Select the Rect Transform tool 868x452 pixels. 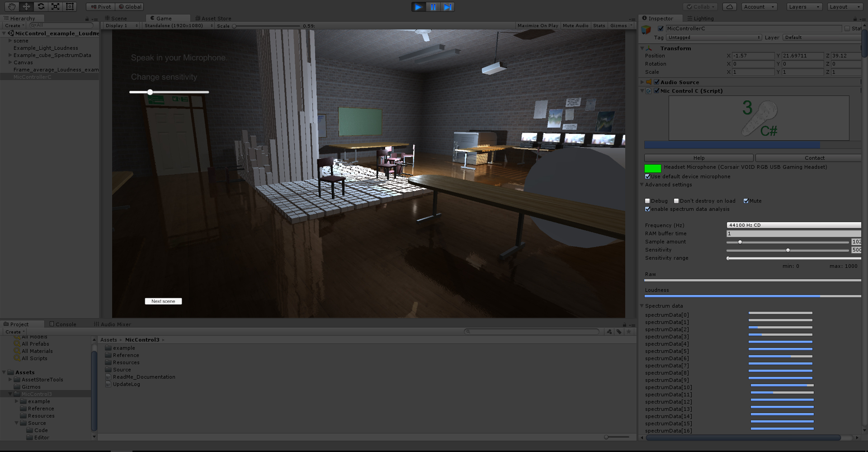click(x=70, y=6)
